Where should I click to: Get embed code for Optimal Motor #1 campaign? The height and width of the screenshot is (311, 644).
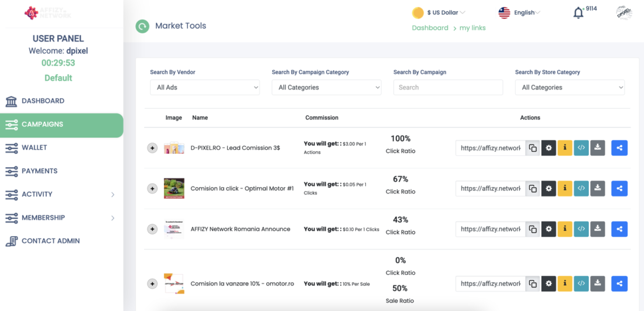581,189
